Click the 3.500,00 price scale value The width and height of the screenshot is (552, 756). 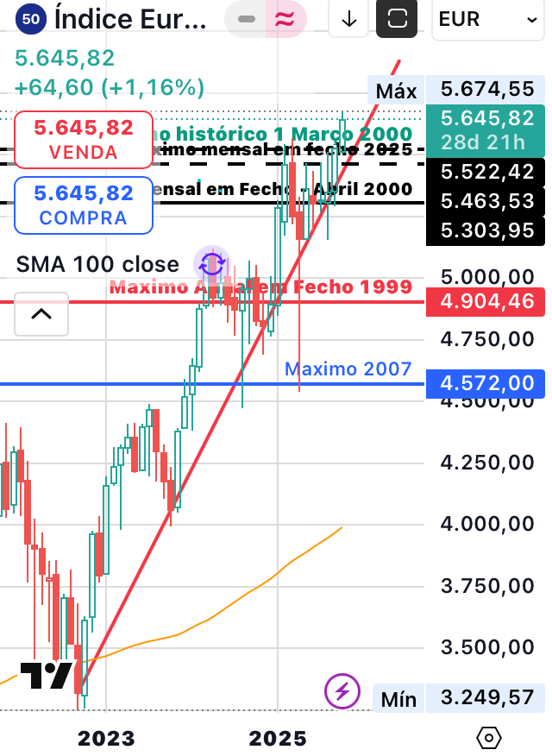487,647
